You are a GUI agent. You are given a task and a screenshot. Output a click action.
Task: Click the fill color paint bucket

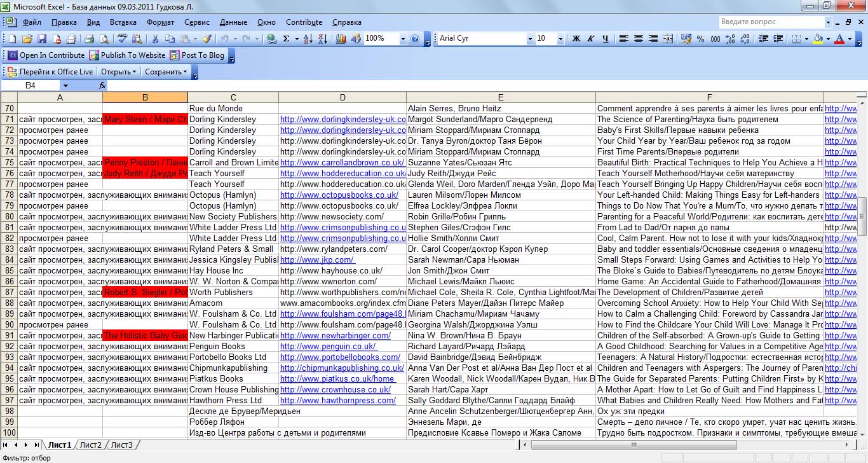[818, 39]
